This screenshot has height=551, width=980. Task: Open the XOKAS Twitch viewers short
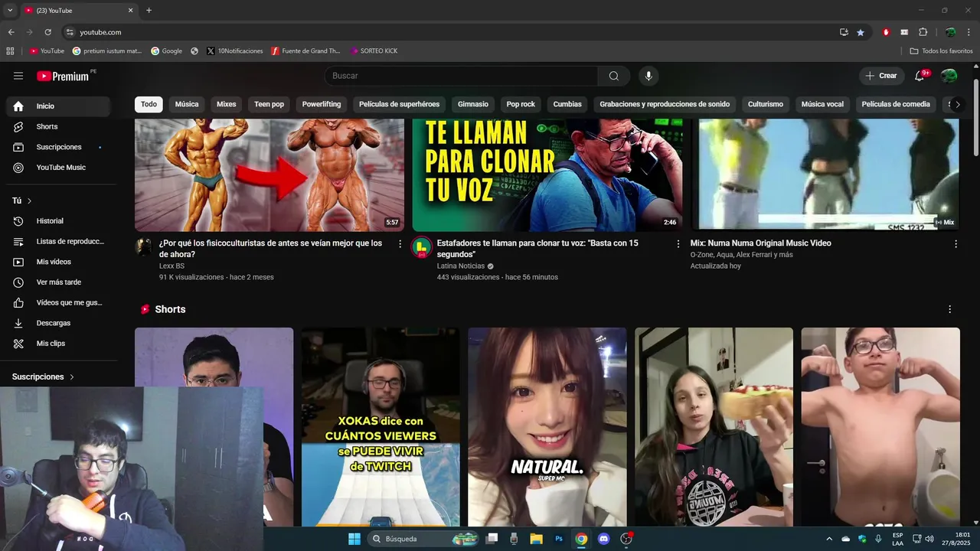pos(381,427)
